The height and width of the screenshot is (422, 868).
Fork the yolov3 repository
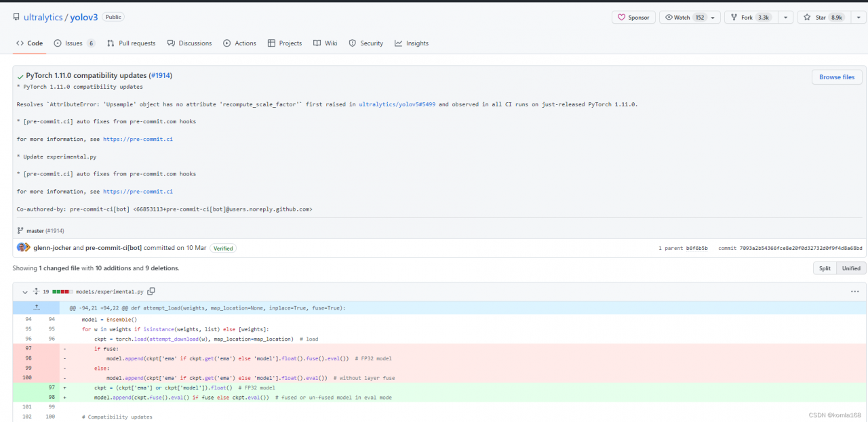click(x=750, y=18)
